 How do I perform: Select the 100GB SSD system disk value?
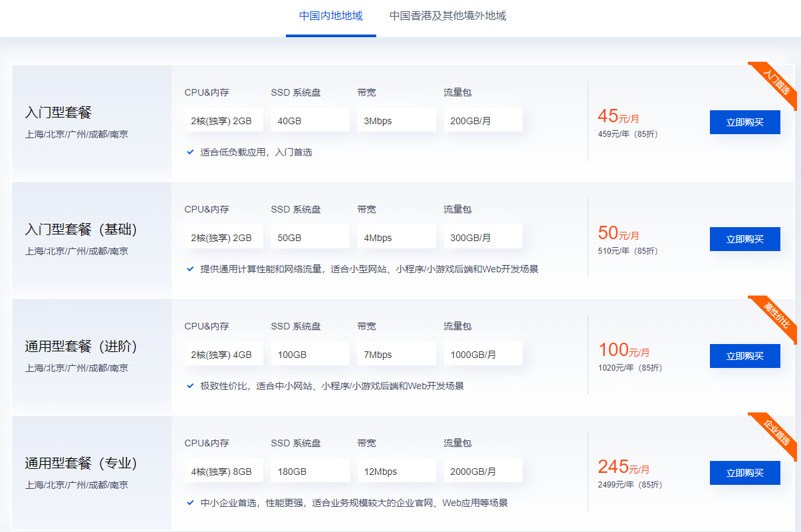[310, 355]
